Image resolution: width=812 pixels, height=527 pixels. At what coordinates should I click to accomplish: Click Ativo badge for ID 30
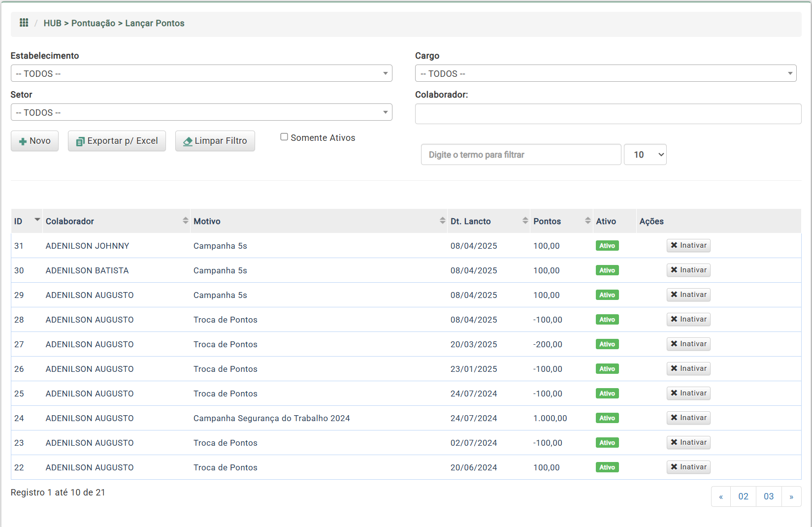click(x=607, y=270)
